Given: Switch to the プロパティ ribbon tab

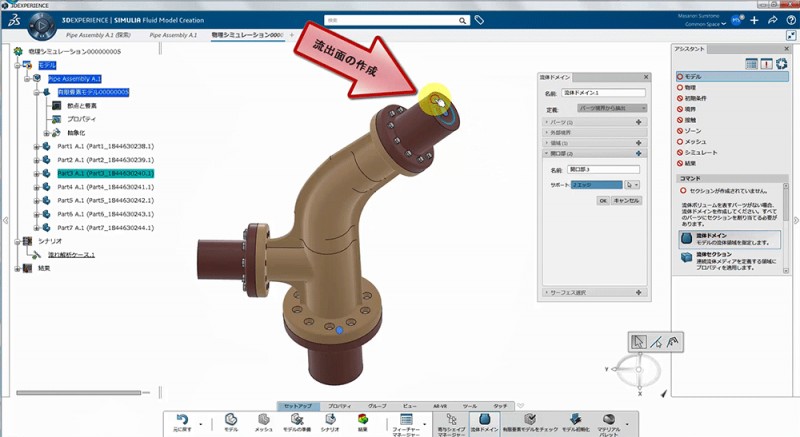Looking at the screenshot, I should 339,406.
